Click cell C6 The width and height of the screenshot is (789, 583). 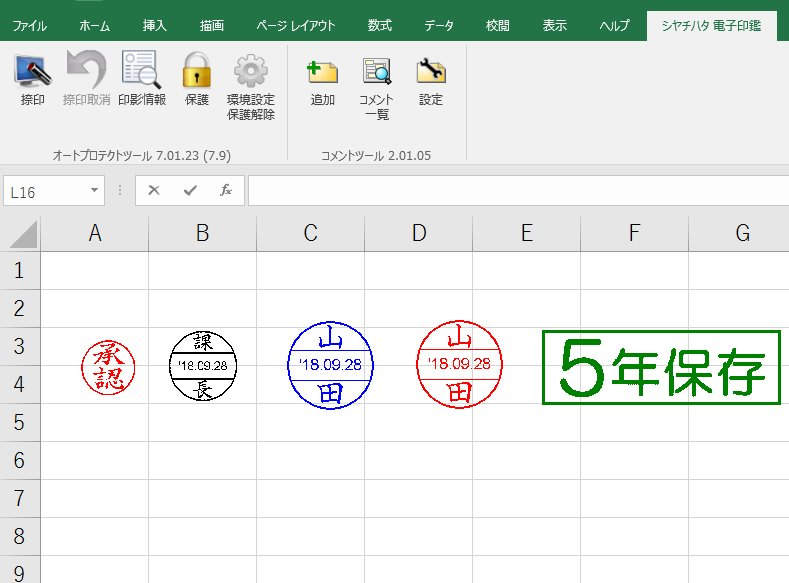[310, 460]
